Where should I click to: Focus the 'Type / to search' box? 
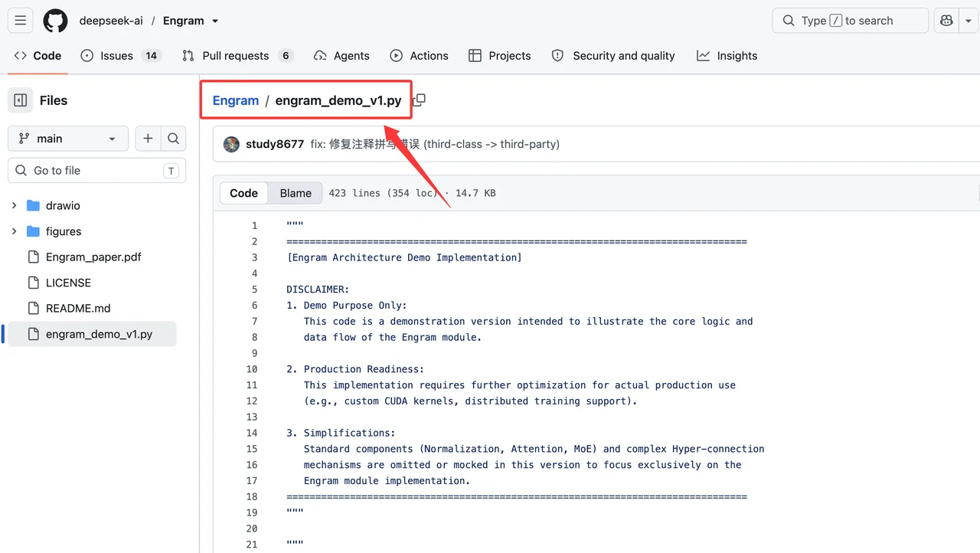[851, 21]
